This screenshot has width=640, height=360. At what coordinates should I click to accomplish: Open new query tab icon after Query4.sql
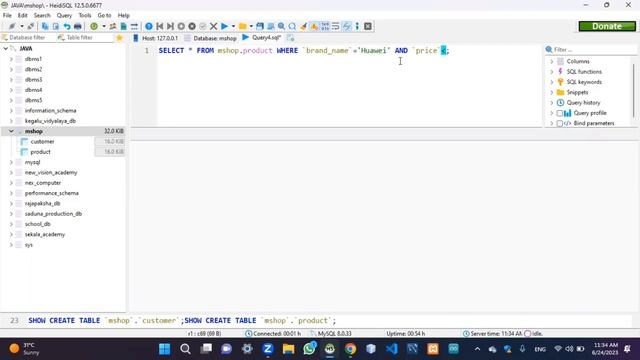(x=290, y=38)
